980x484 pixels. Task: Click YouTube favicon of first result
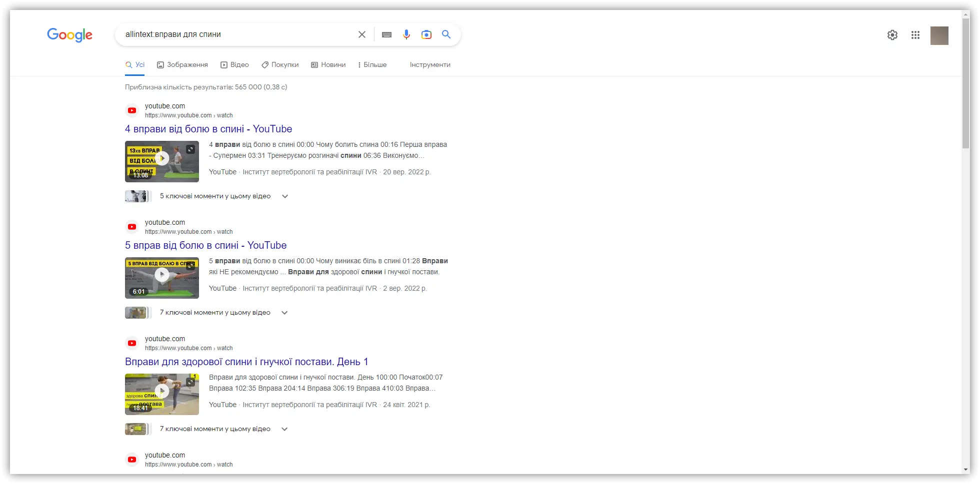[x=132, y=110]
